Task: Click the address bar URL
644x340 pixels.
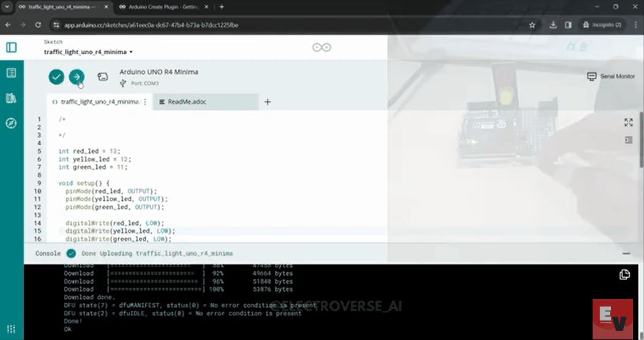Action: [151, 25]
